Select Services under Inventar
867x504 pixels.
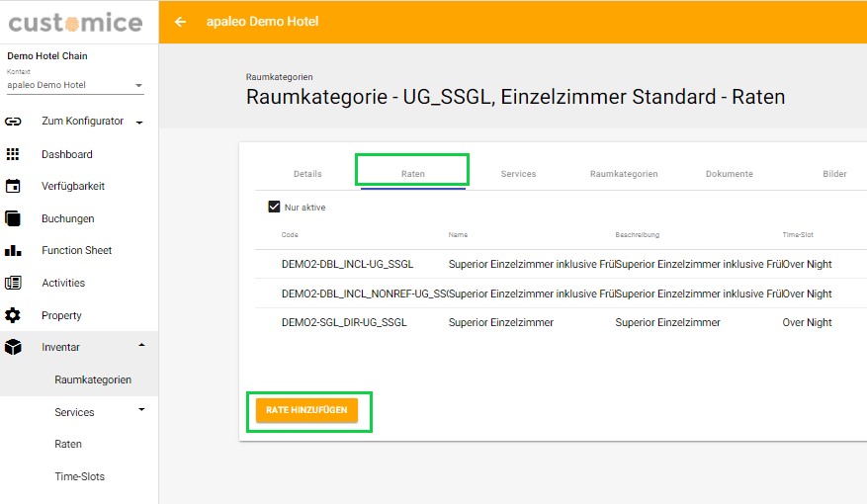click(75, 412)
